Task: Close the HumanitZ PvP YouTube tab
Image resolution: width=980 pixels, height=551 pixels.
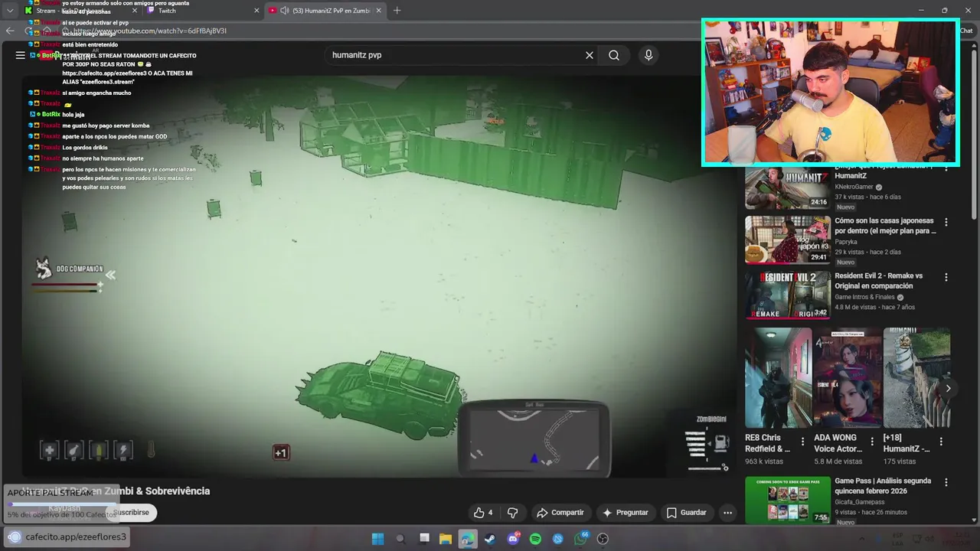Action: [378, 11]
